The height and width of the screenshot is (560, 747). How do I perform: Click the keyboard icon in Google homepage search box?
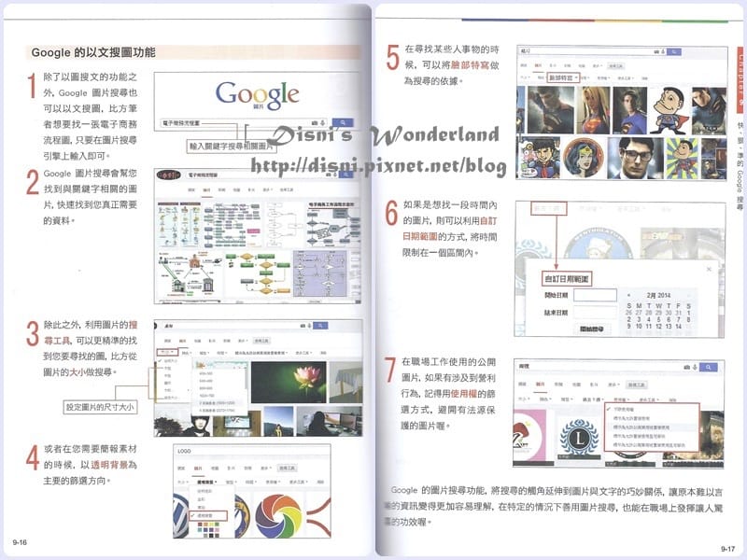(x=315, y=123)
